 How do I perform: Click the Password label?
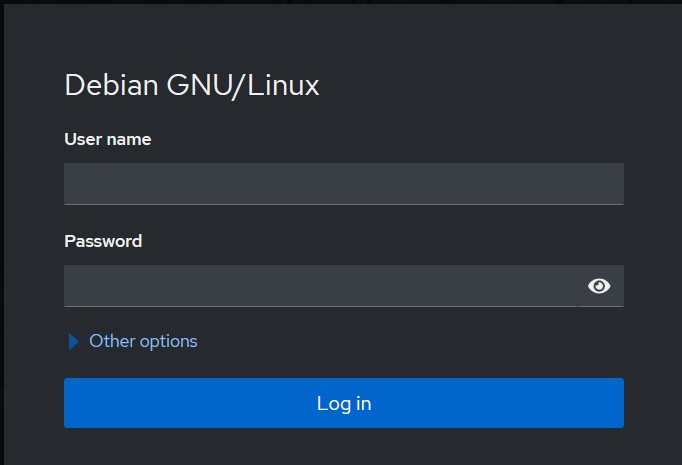[103, 241]
